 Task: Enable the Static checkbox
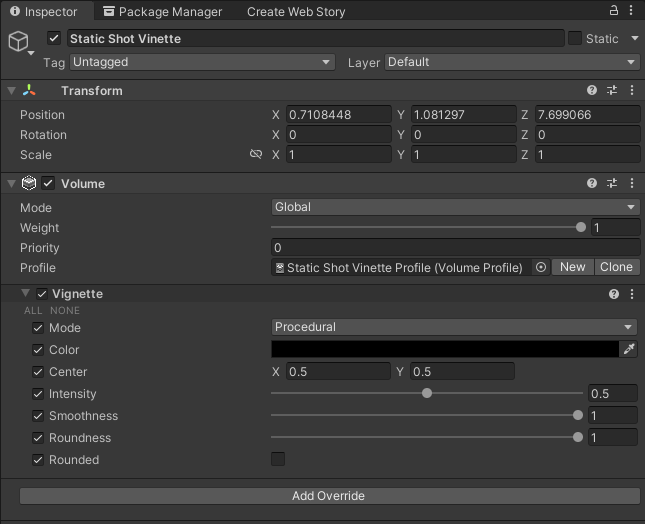575,38
